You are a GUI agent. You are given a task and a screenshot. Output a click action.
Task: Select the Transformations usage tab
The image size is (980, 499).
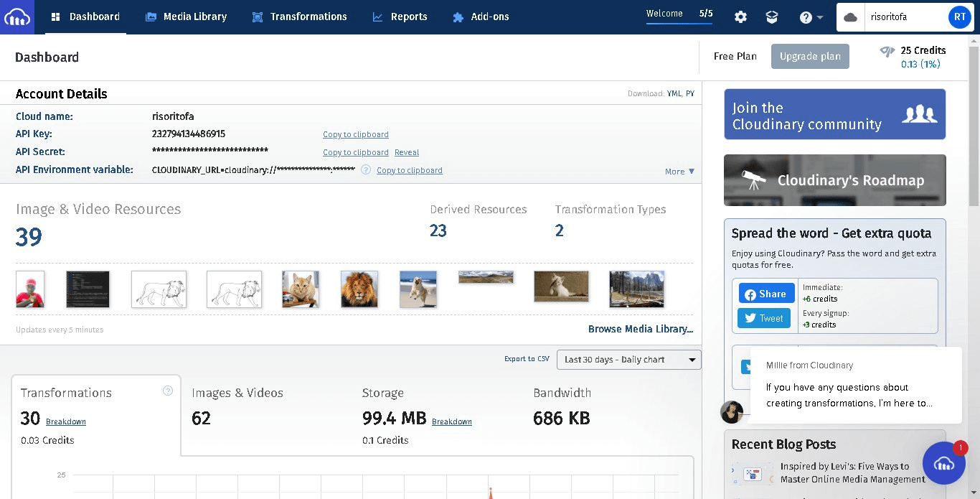pyautogui.click(x=96, y=415)
